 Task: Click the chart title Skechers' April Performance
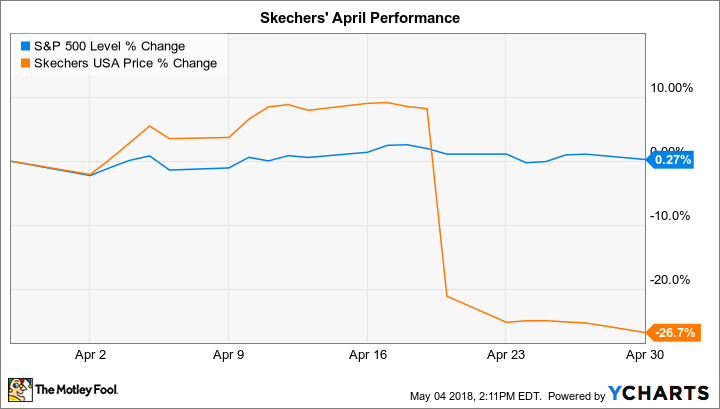(359, 18)
